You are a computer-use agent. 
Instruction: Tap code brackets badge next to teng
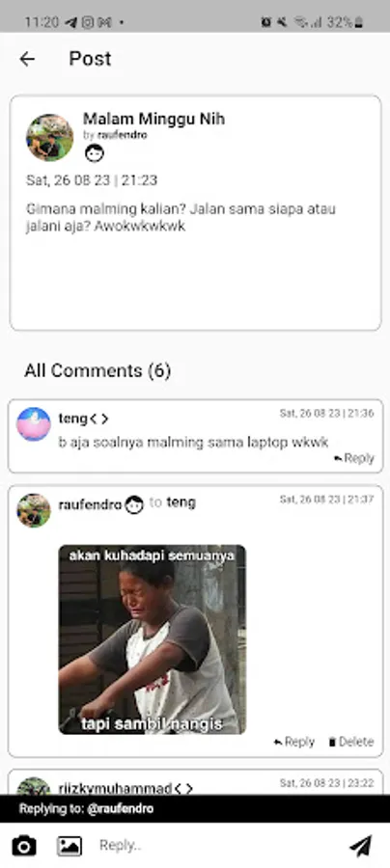click(x=98, y=420)
